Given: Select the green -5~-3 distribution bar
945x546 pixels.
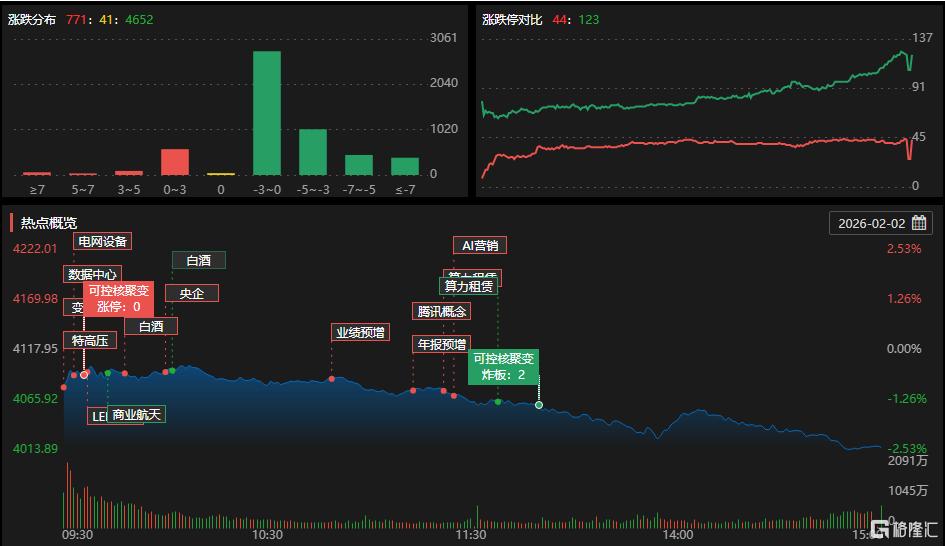Looking at the screenshot, I should pos(313,151).
